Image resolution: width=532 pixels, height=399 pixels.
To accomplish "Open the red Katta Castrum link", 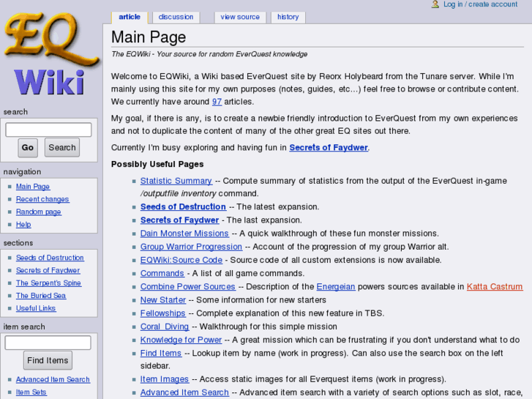I will coord(495,286).
